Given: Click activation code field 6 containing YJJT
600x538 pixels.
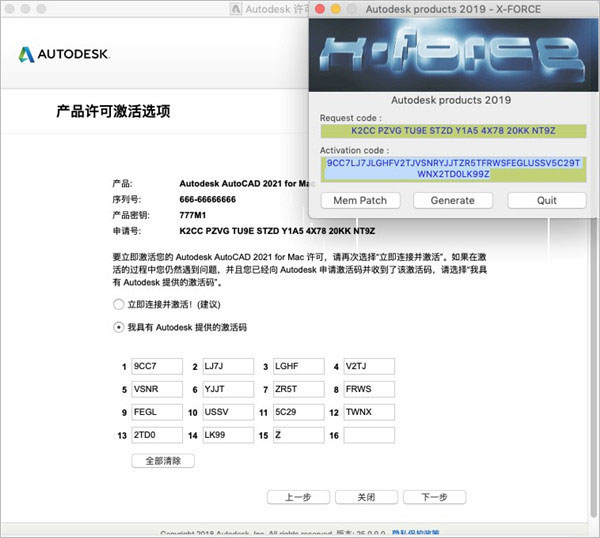Looking at the screenshot, I should (x=228, y=389).
